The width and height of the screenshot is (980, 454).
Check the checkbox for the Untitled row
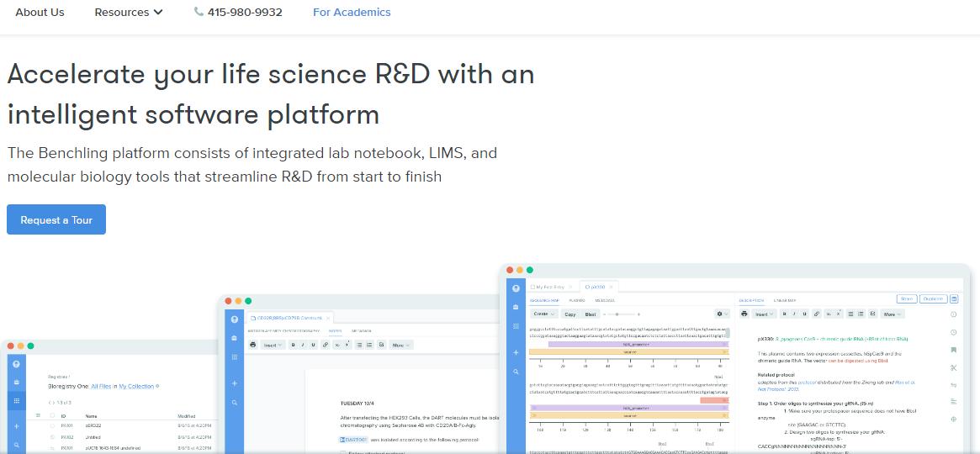pyautogui.click(x=52, y=437)
